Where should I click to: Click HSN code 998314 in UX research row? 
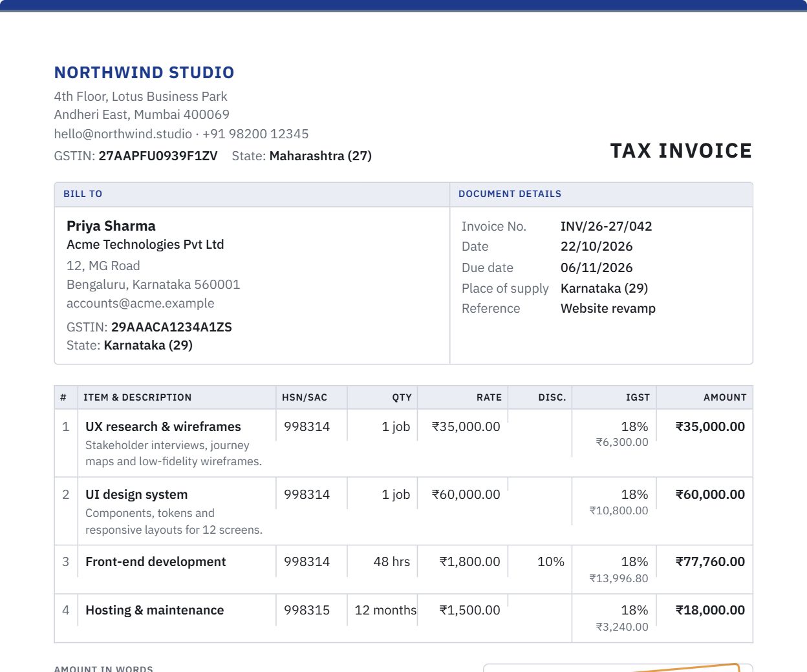point(307,426)
